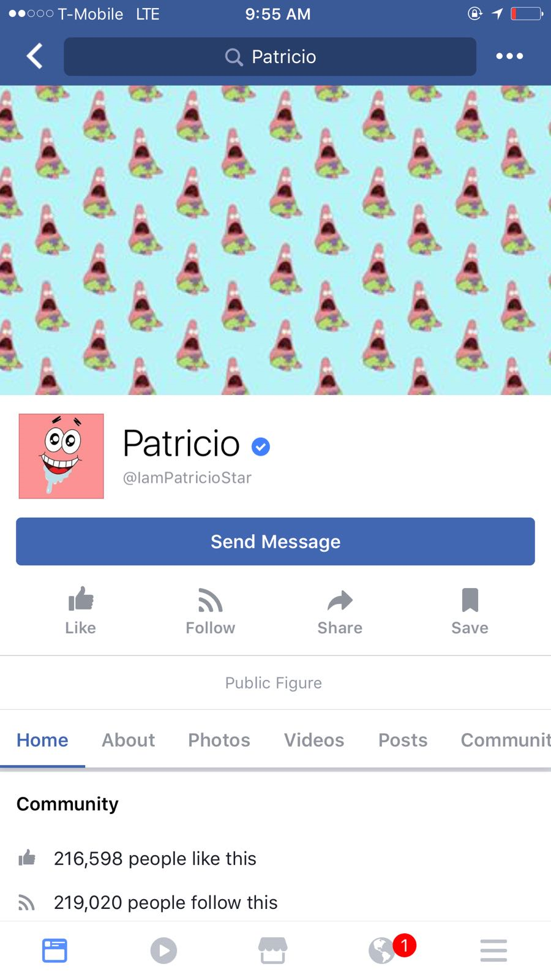
Task: Open the three-dot more options menu
Action: tap(509, 56)
